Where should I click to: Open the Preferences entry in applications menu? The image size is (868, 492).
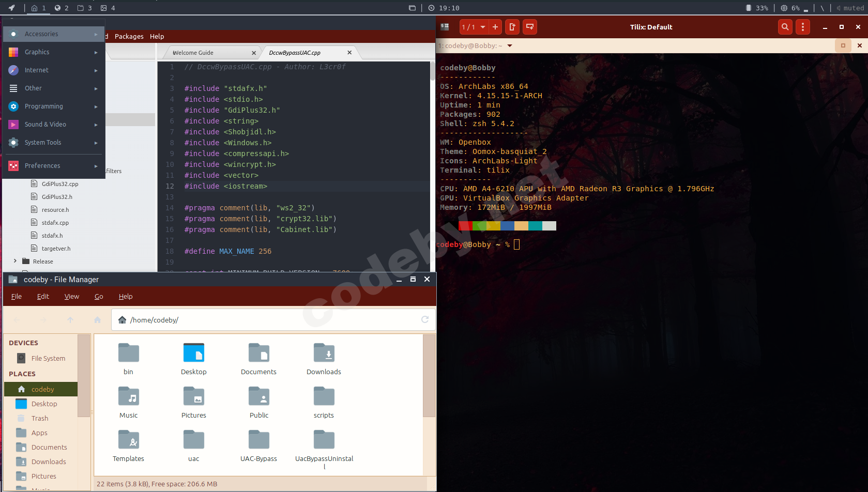42,165
